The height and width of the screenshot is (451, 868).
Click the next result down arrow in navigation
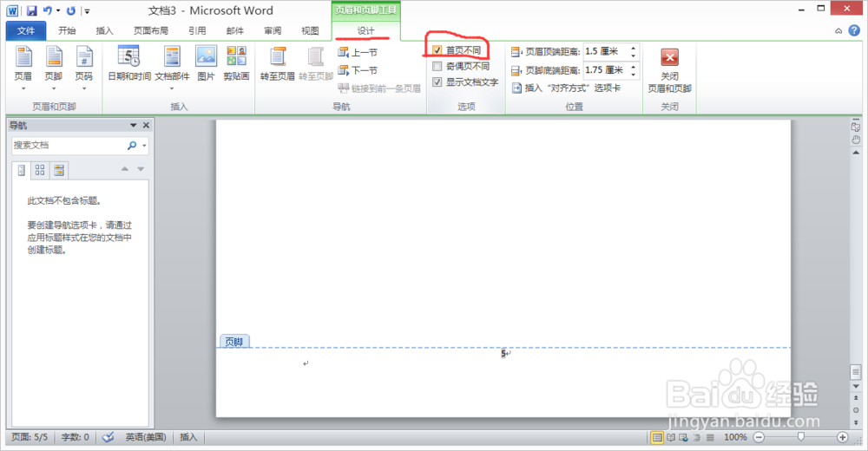click(x=141, y=169)
